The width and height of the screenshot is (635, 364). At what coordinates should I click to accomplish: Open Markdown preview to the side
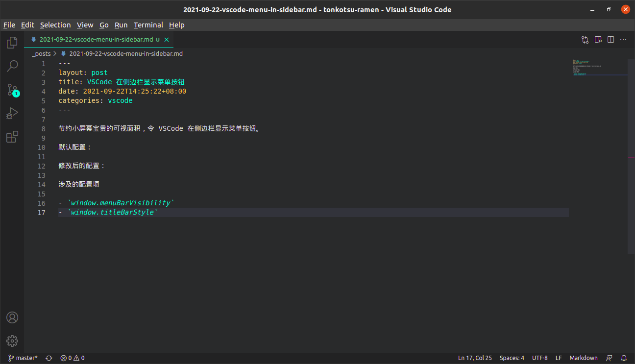click(598, 40)
